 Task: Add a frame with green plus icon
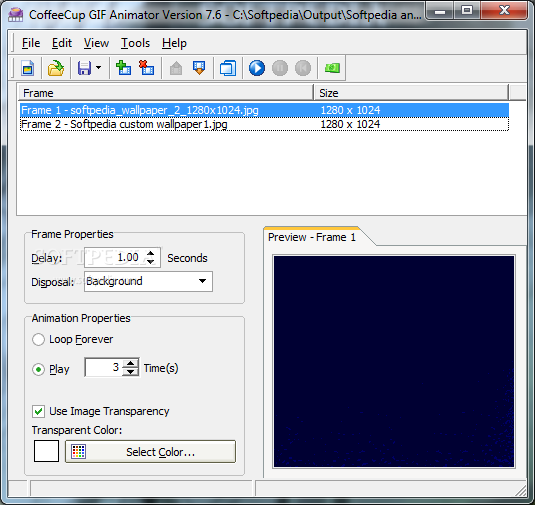(x=123, y=68)
